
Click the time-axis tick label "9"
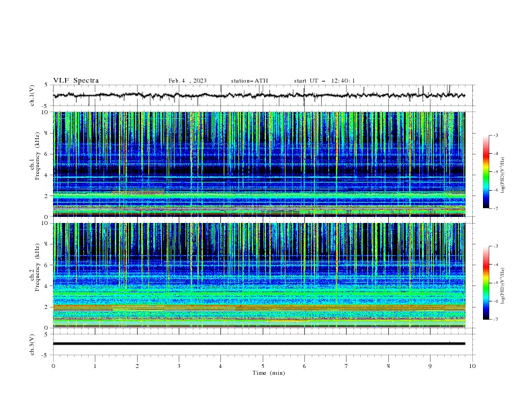pos(430,366)
